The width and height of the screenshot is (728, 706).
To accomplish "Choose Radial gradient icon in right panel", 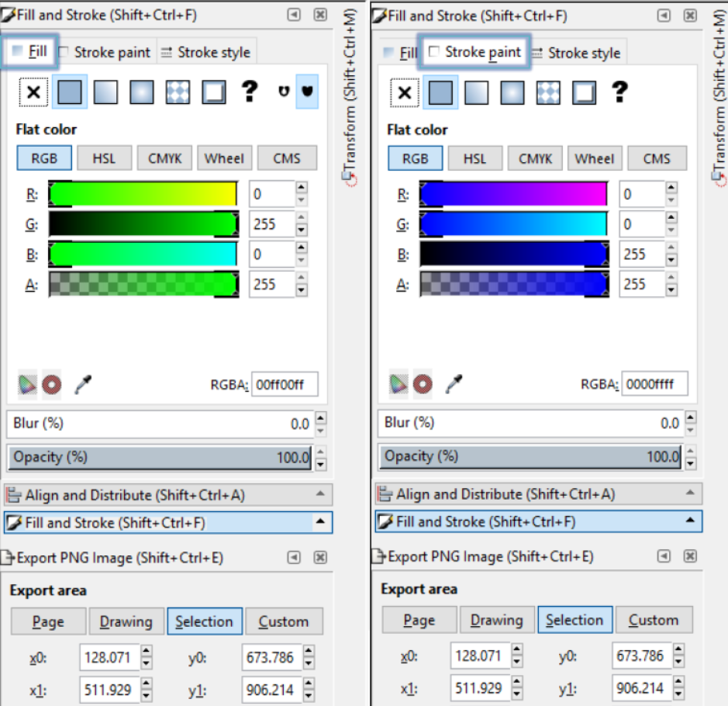I will click(512, 93).
